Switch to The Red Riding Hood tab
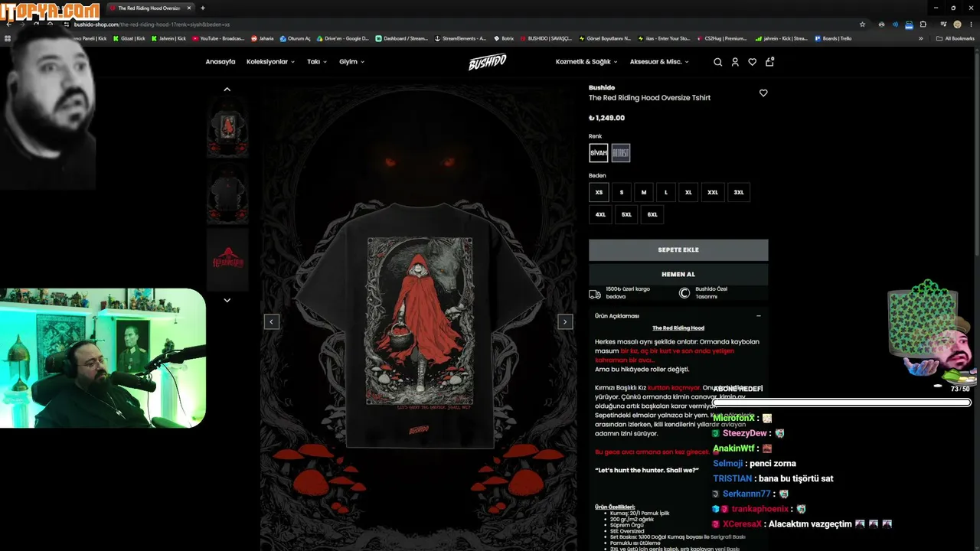This screenshot has width=980, height=551. 149,8
